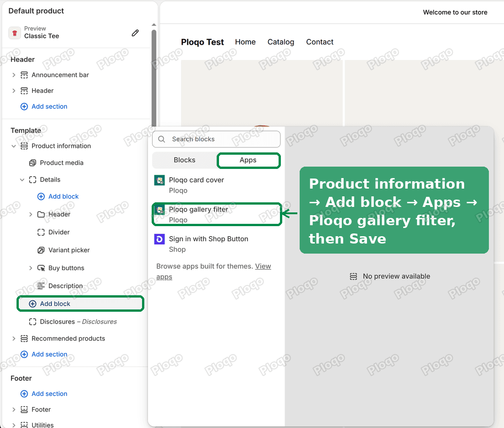Select Sign in with Shop Button block
This screenshot has height=428, width=504.
217,244
